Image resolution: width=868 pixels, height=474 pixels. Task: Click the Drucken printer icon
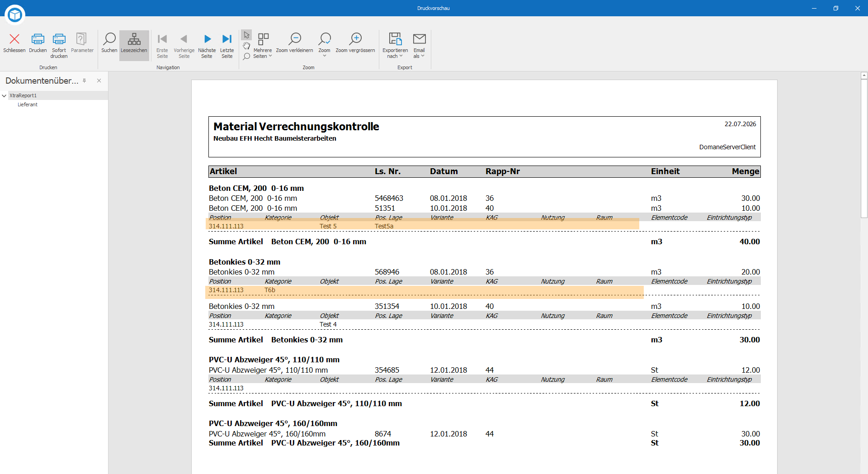(38, 43)
